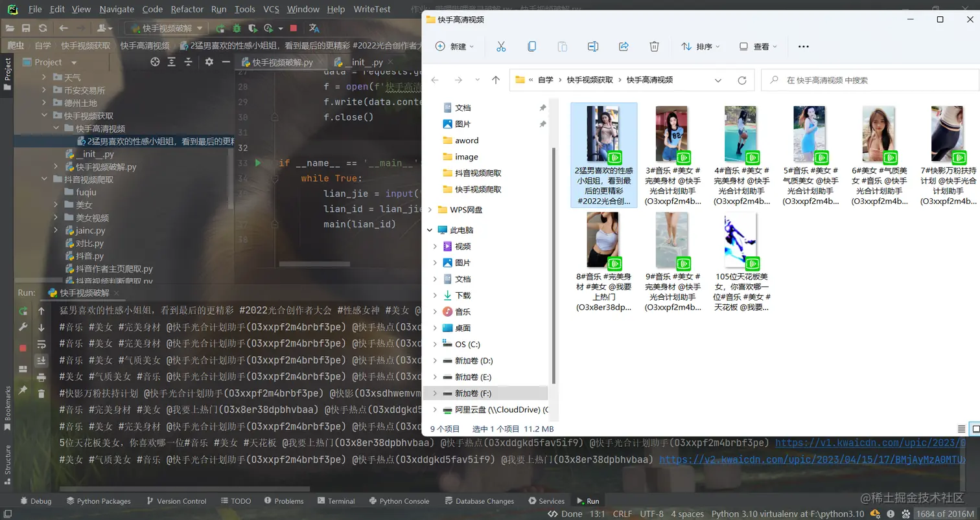The height and width of the screenshot is (520, 980).
Task: Click the translate icon in PyCharm toolbar
Action: click(314, 28)
